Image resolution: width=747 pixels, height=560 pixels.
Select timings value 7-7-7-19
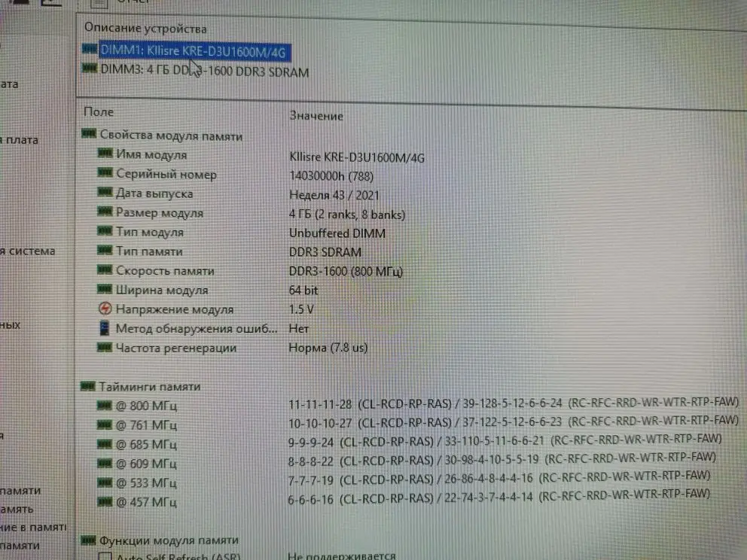[310, 480]
